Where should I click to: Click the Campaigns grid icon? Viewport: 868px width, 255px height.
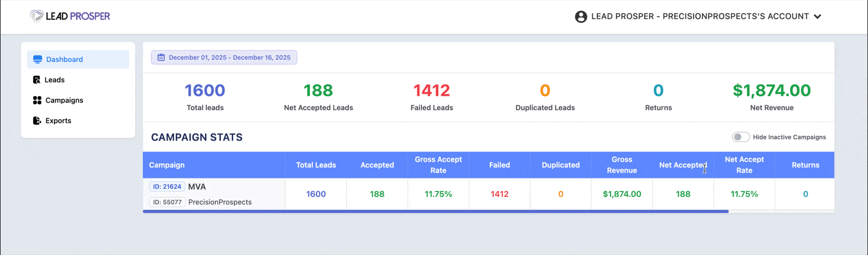pyautogui.click(x=37, y=100)
